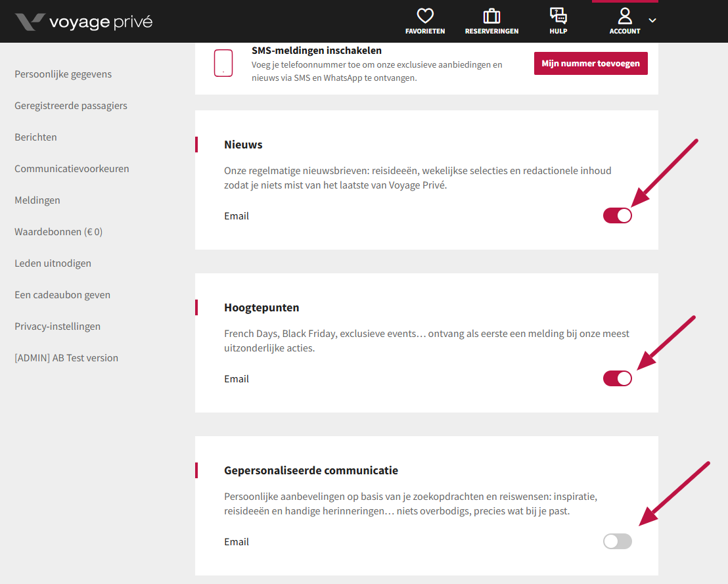728x584 pixels.
Task: Go to Privacy-instellingen
Action: pyautogui.click(x=57, y=326)
